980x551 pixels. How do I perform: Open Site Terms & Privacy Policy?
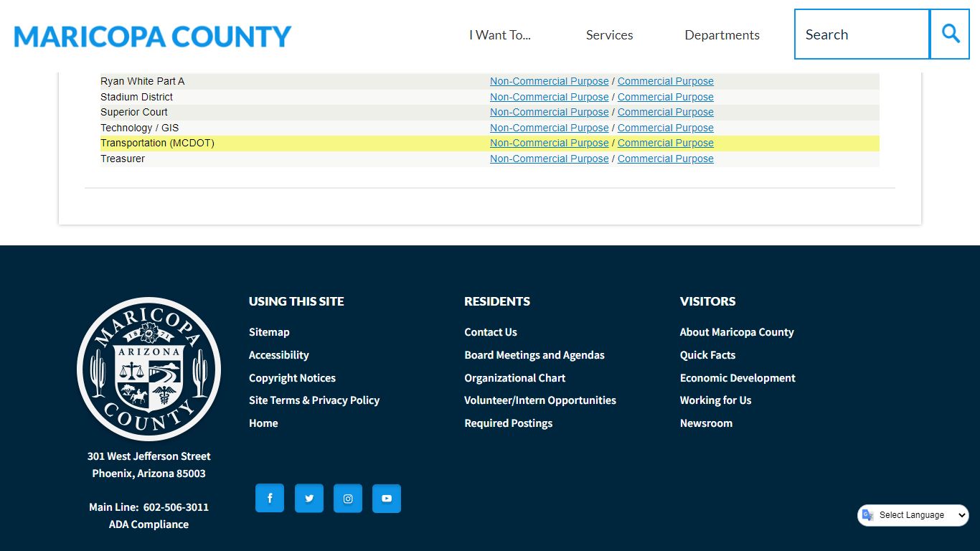[x=314, y=400]
